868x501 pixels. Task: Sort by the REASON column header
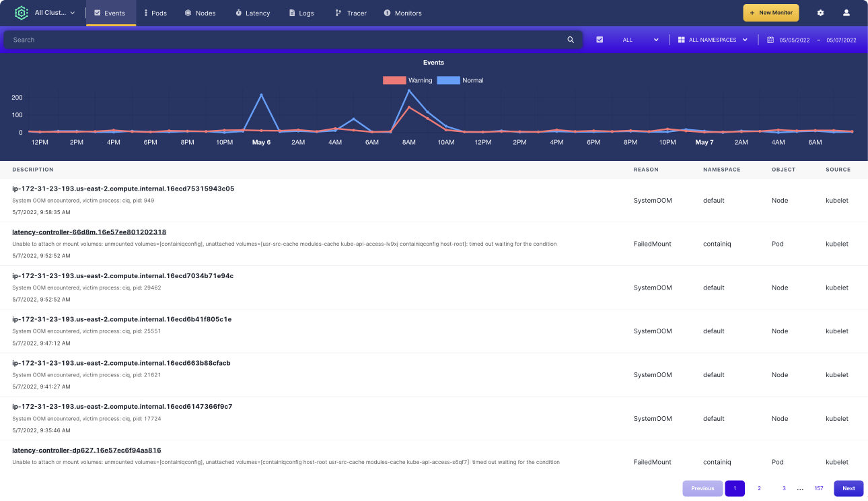coord(646,170)
